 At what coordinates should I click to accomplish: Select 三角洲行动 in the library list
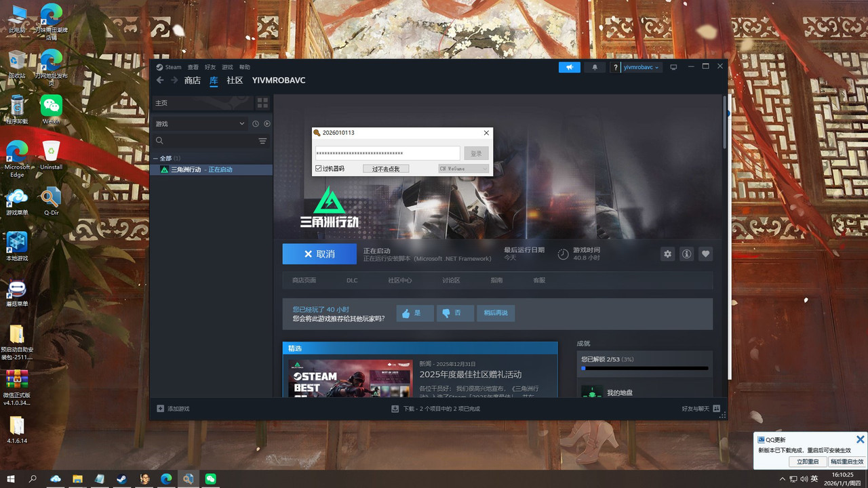coord(211,169)
